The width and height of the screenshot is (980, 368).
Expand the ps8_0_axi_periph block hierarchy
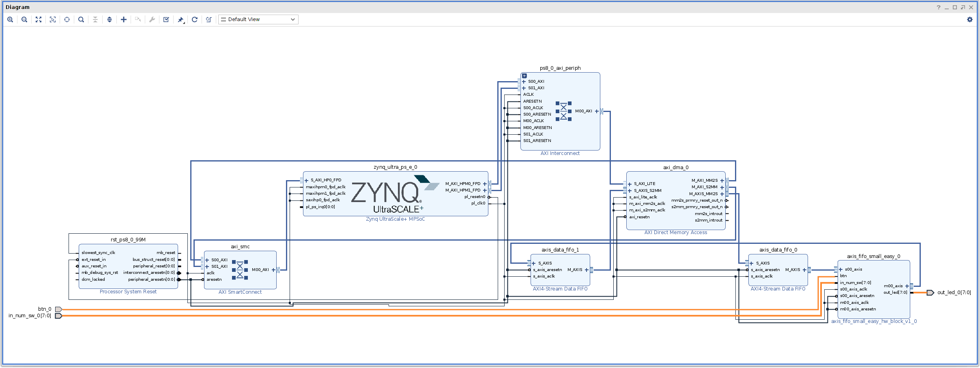(x=524, y=76)
